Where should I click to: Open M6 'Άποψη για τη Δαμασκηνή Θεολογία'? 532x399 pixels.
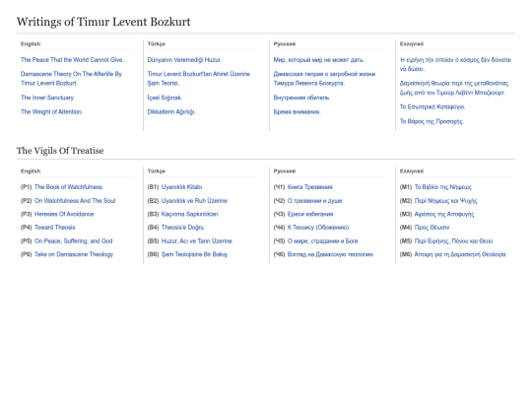pyautogui.click(x=460, y=254)
